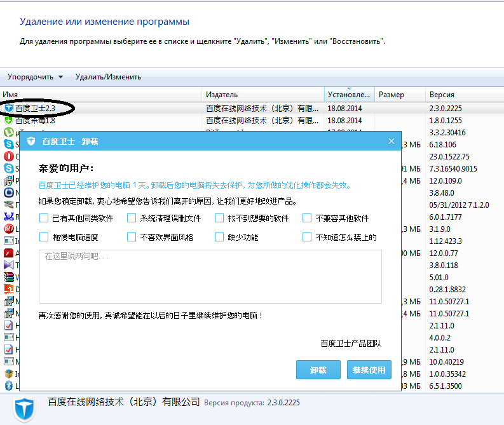504x425 pixels.
Task: Click the version cell 2.1.11.0 below 11.0.50727.1
Action: click(442, 326)
